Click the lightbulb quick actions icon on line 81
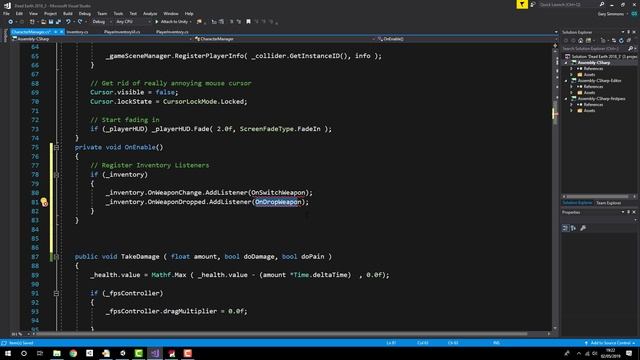Screen dimensions: 640x360 44,202
